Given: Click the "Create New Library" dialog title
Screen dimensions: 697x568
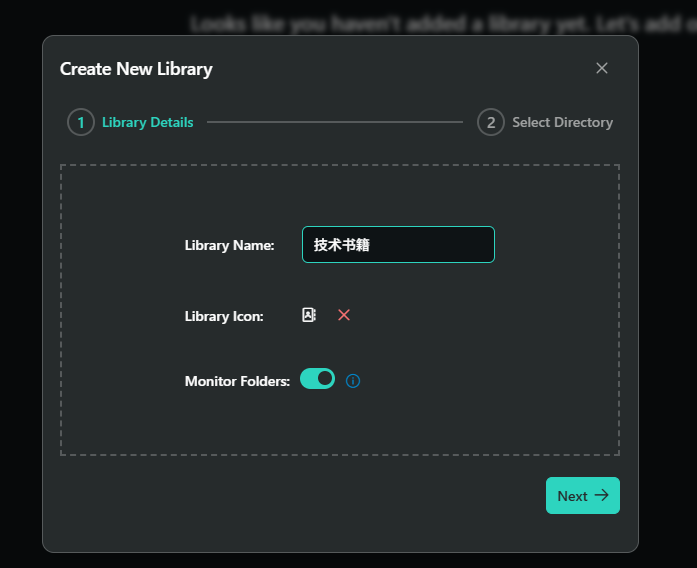Looking at the screenshot, I should click(x=136, y=69).
